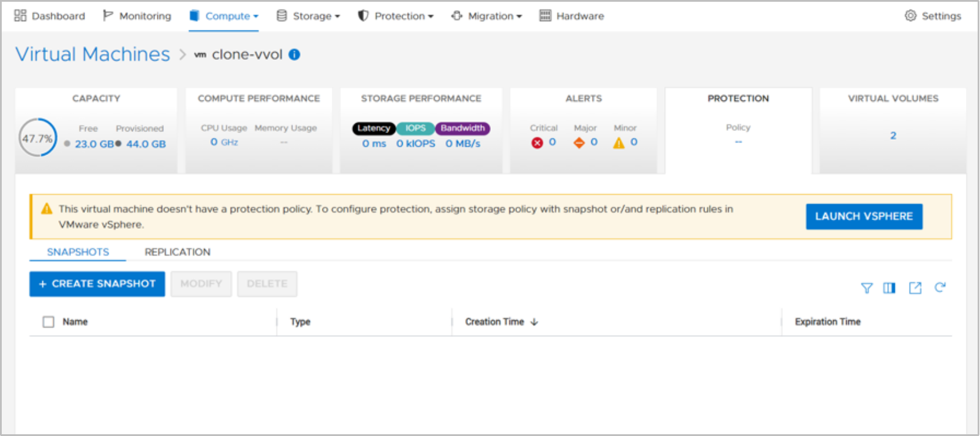Click the minor alerts yellow triangle icon
Image resolution: width=980 pixels, height=436 pixels.
(x=619, y=143)
